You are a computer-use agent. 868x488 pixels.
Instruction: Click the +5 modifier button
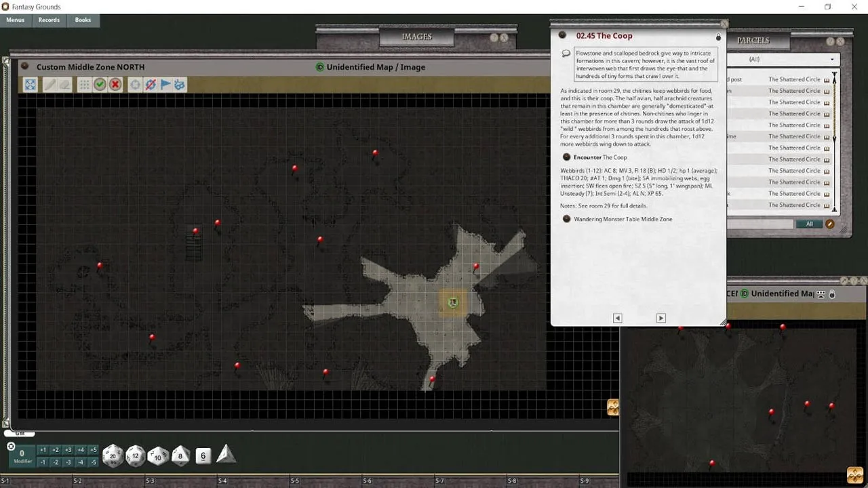(94, 450)
